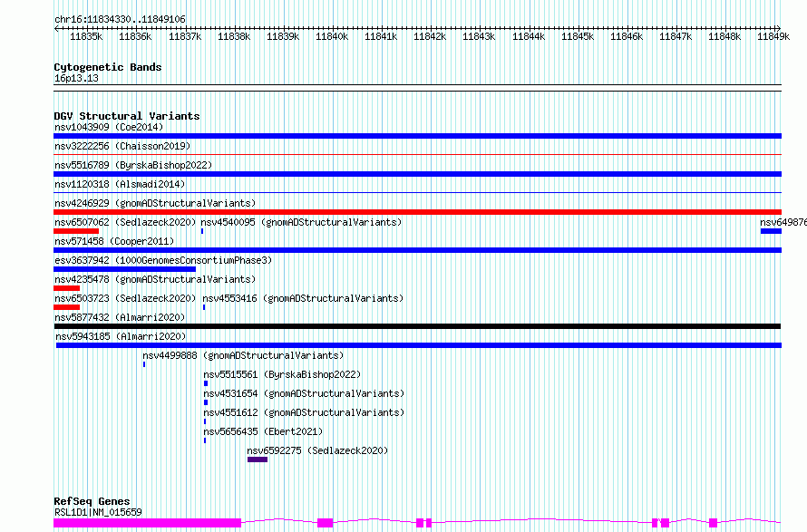Click the blue bar under nsv1043909
The width and height of the screenshot is (807, 532).
[417, 136]
